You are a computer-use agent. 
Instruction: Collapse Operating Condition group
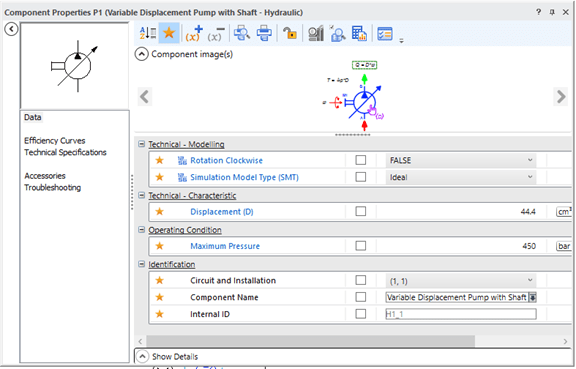141,230
